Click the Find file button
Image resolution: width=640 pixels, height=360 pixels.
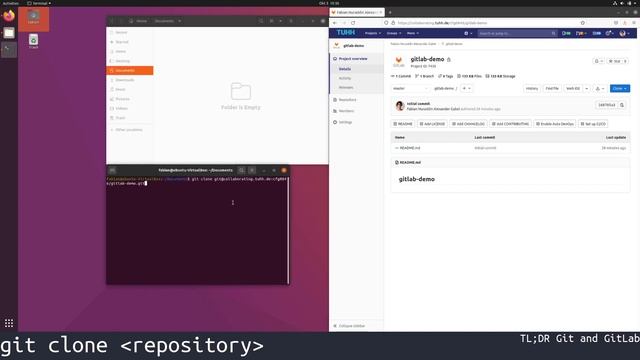(552, 88)
